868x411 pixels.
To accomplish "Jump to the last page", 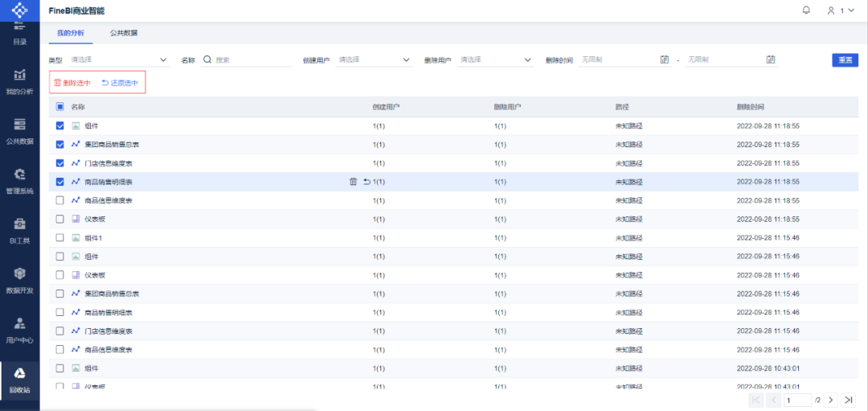I will click(x=848, y=400).
